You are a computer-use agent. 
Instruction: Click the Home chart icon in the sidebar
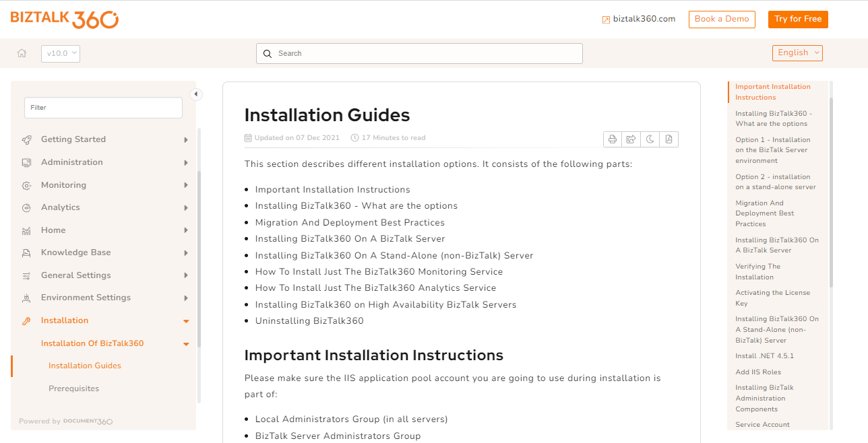click(x=26, y=230)
